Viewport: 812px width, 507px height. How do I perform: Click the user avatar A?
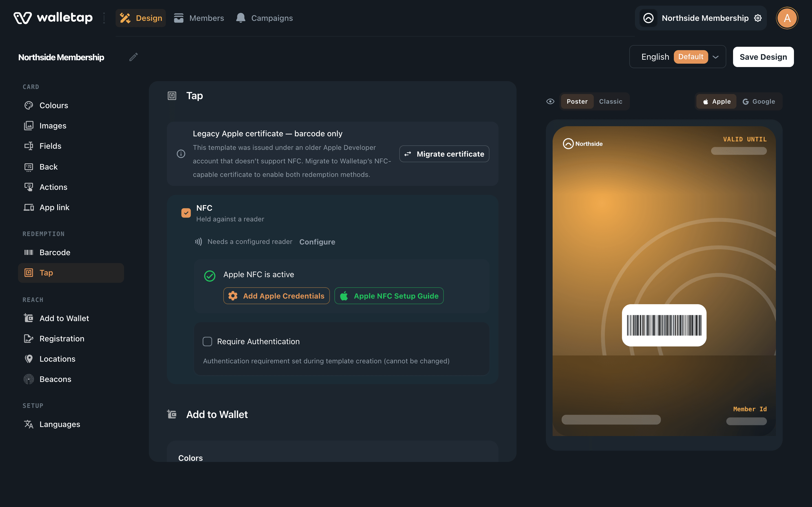(x=787, y=18)
